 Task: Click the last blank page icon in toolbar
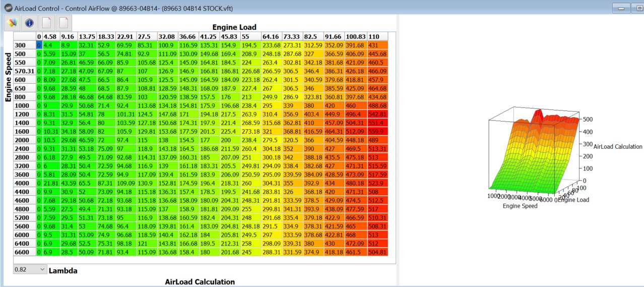(63, 23)
